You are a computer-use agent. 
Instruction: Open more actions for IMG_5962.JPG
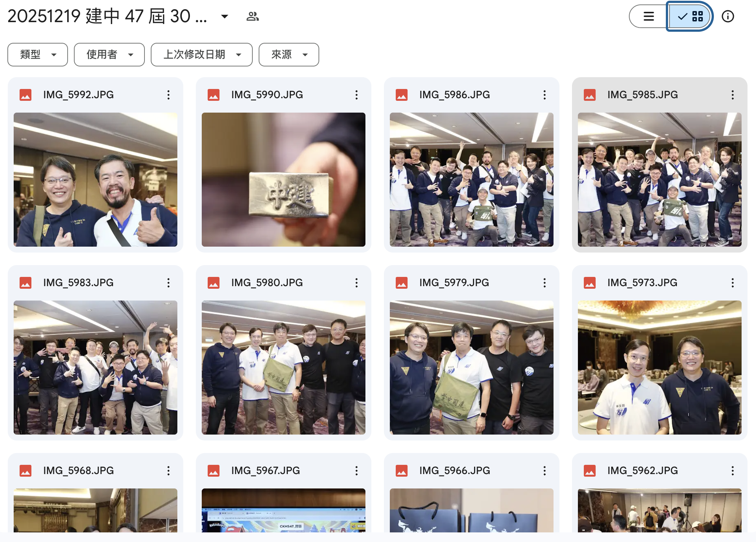point(733,471)
